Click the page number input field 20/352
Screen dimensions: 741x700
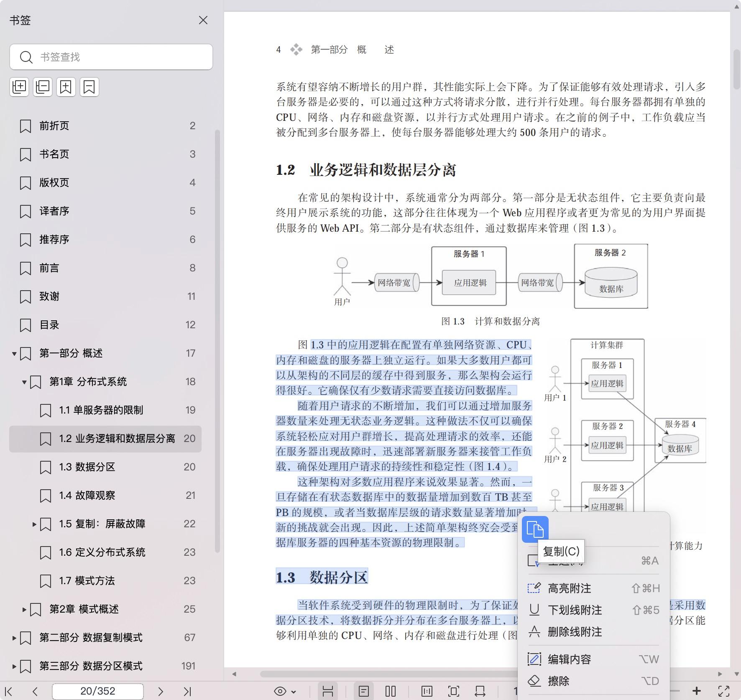click(x=97, y=691)
